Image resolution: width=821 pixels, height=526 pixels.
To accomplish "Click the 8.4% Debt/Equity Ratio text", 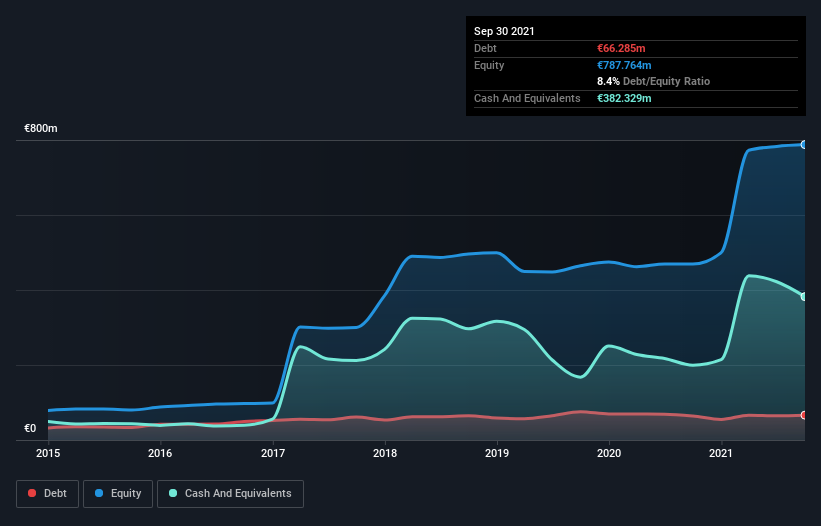I will (653, 81).
